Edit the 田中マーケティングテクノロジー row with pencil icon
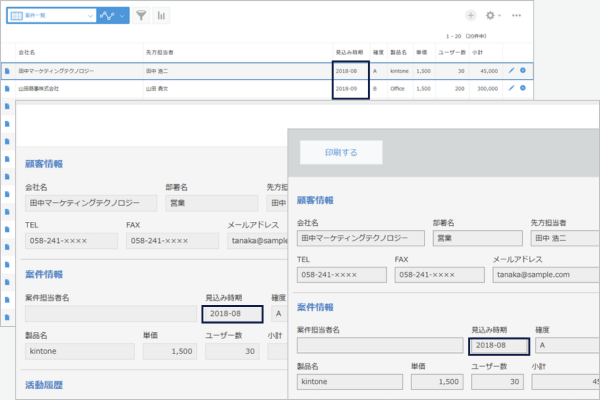The image size is (600, 400). point(511,70)
